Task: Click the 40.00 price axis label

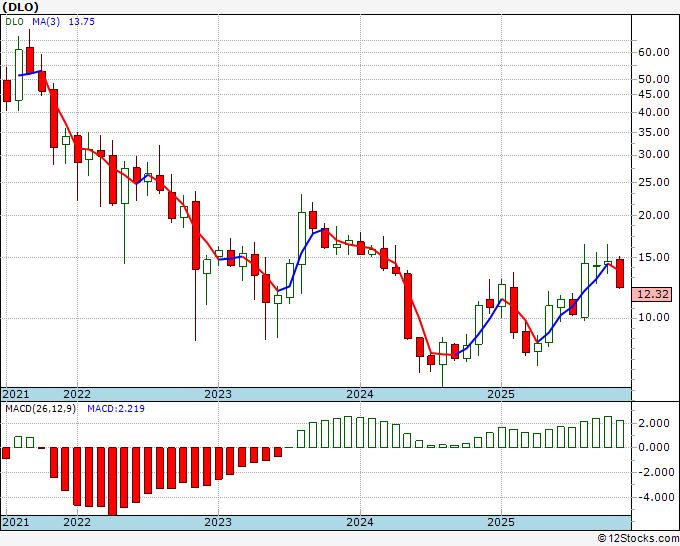Action: [654, 112]
